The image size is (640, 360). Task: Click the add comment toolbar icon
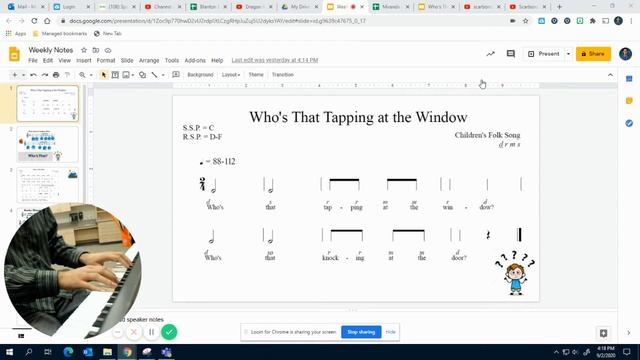pyautogui.click(x=176, y=75)
